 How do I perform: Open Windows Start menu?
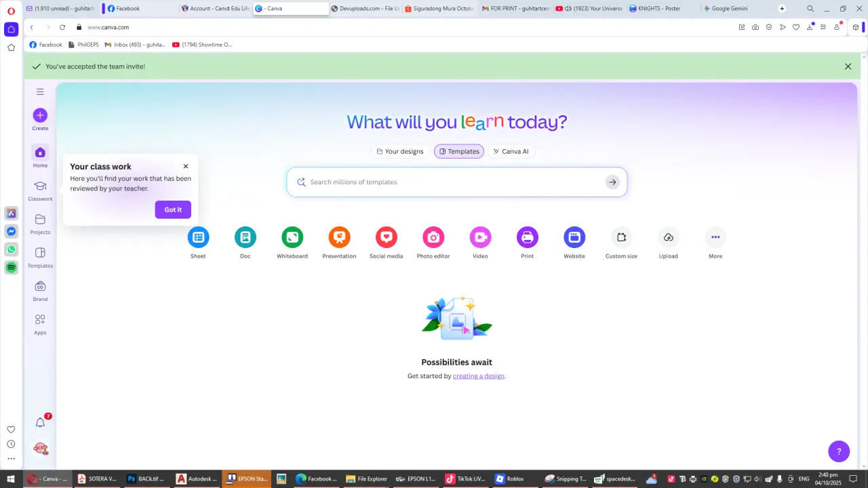[x=11, y=479]
